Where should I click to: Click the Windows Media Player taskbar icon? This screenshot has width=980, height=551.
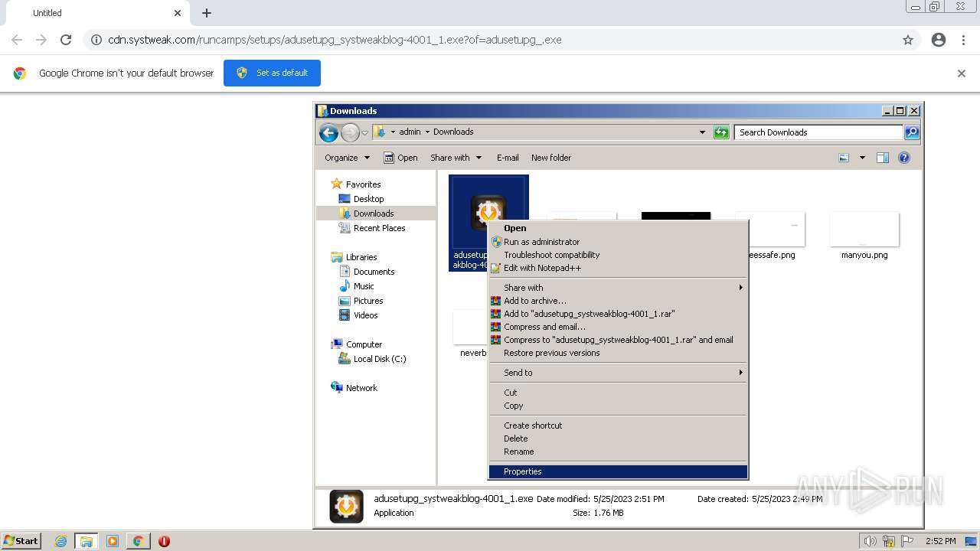click(113, 541)
